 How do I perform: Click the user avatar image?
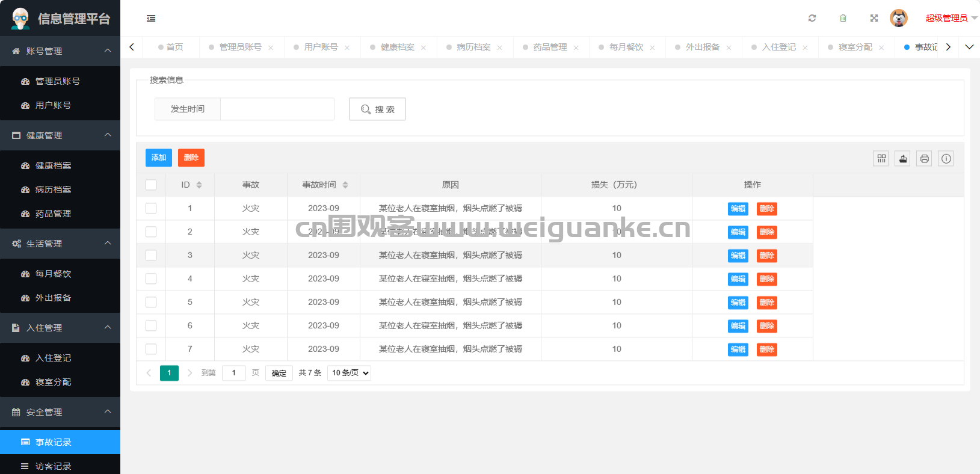[x=899, y=18]
